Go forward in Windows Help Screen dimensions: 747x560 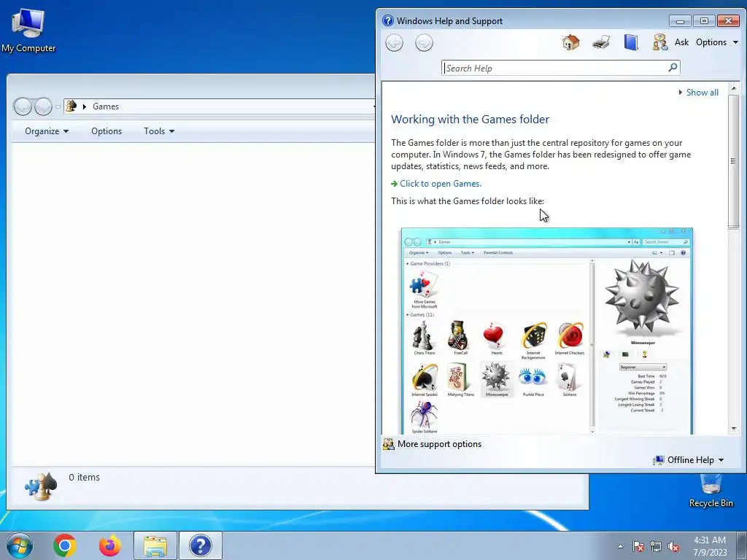(424, 43)
